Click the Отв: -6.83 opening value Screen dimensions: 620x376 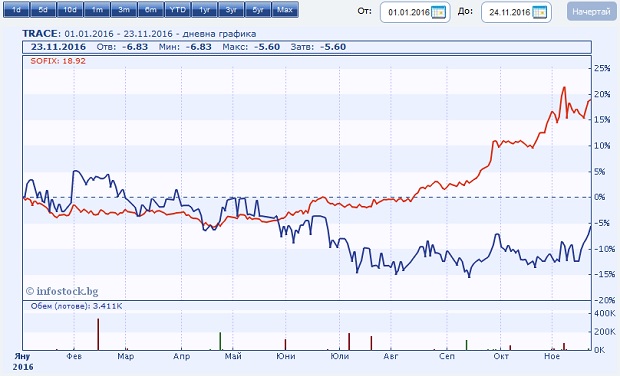coord(122,47)
